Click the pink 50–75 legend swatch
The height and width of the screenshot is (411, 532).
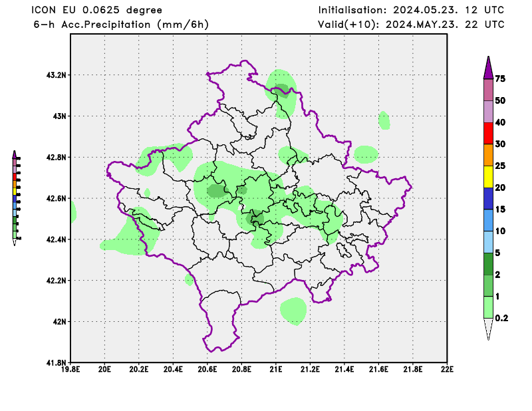click(x=488, y=90)
